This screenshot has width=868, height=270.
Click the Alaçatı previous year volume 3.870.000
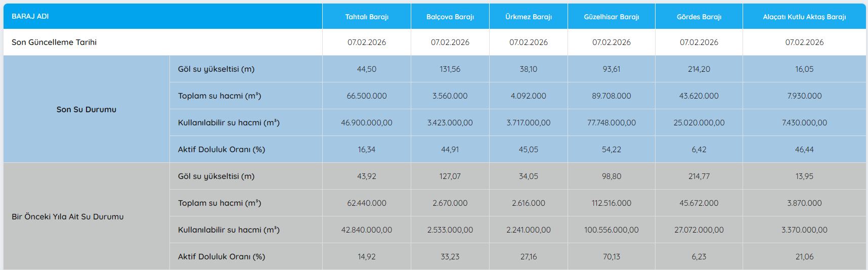click(x=804, y=203)
